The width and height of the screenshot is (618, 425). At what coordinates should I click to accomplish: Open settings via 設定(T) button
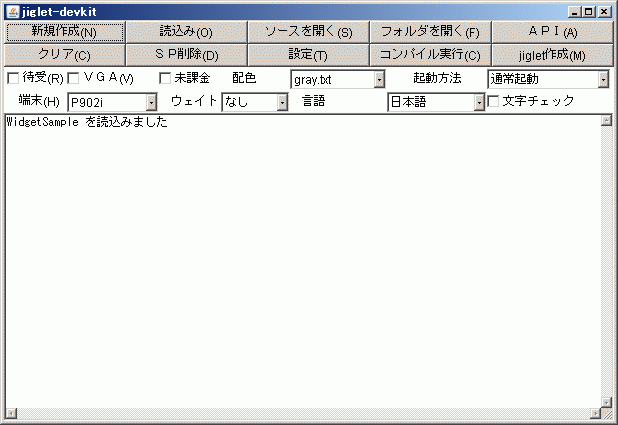pyautogui.click(x=309, y=55)
